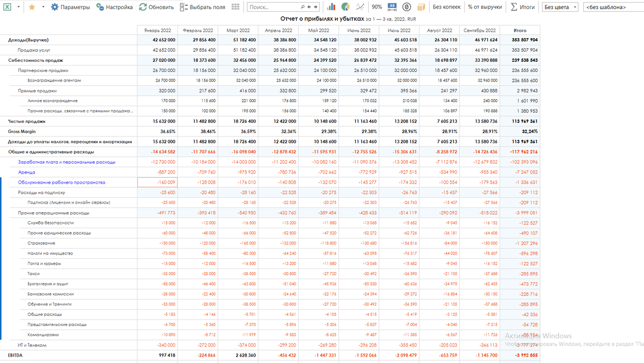Toggle Итоги totals

523,7
